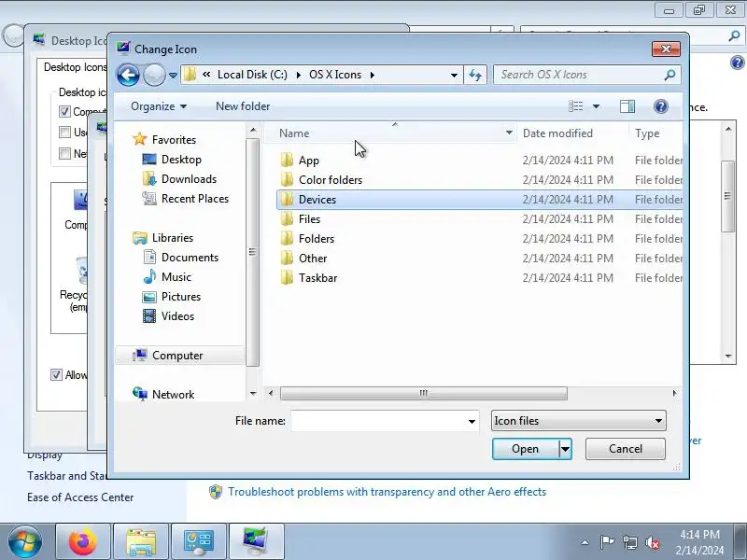
Task: Close the Change Icon dialog
Action: pyautogui.click(x=666, y=49)
